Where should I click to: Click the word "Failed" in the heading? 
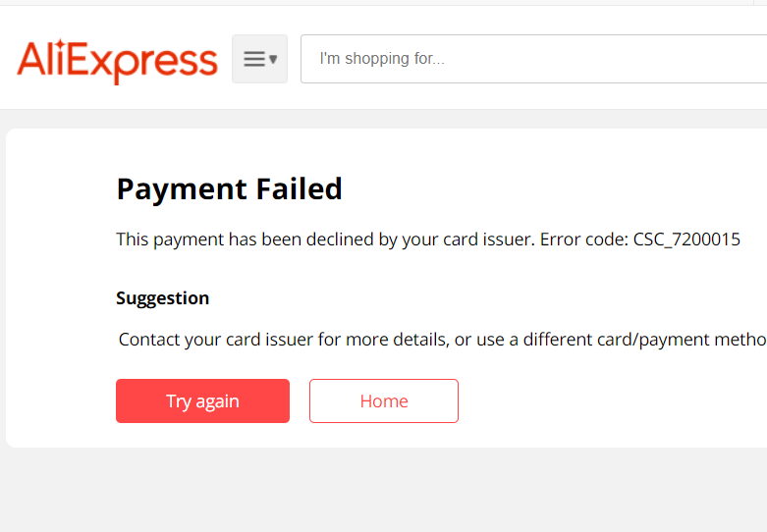pos(299,188)
